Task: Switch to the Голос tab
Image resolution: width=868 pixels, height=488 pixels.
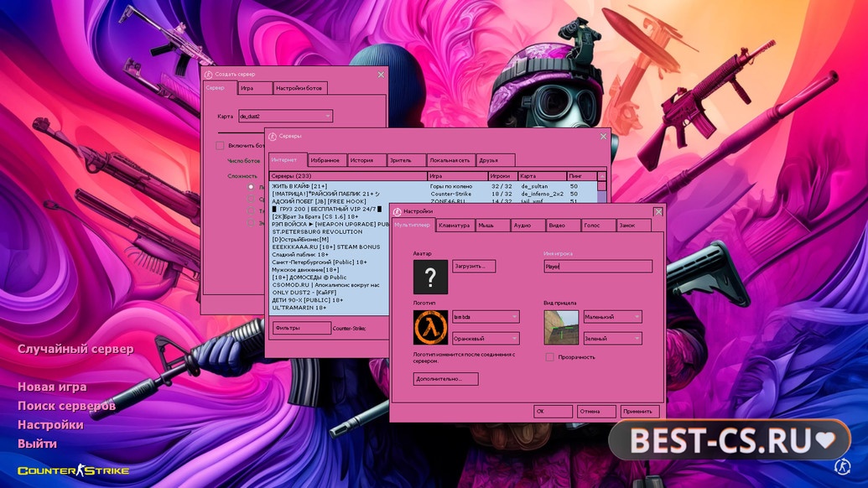Action: (599, 226)
